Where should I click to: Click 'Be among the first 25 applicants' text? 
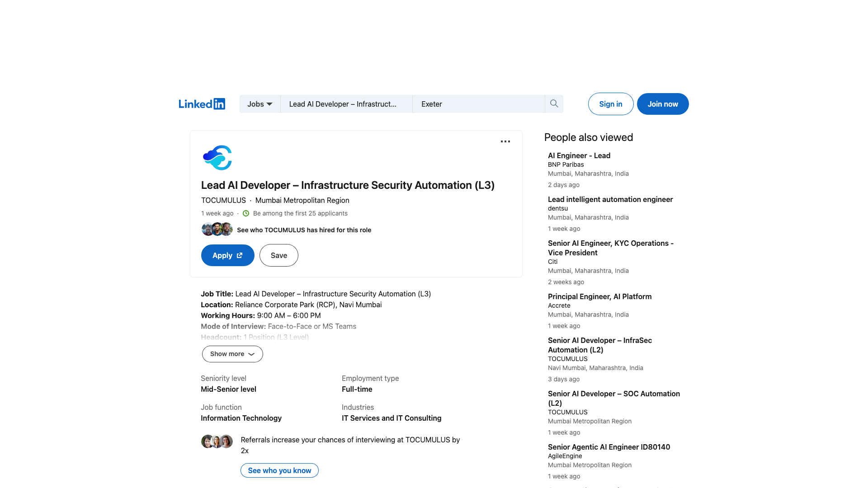tap(300, 213)
